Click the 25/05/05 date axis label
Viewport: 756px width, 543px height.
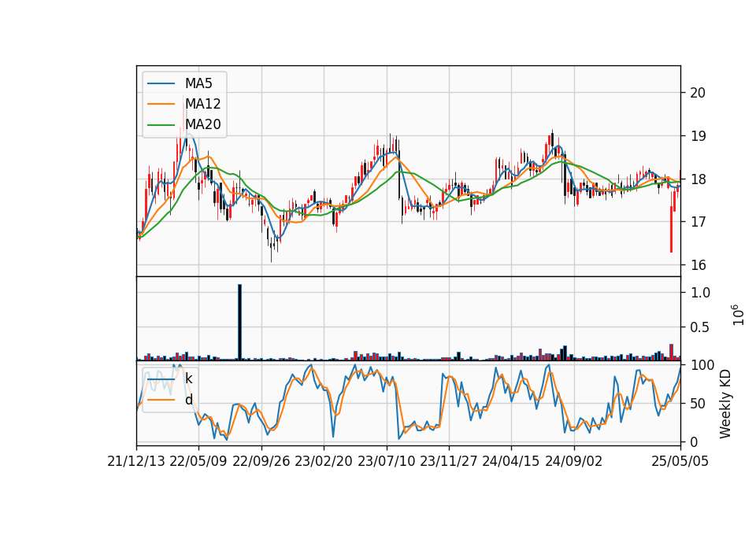680,461
